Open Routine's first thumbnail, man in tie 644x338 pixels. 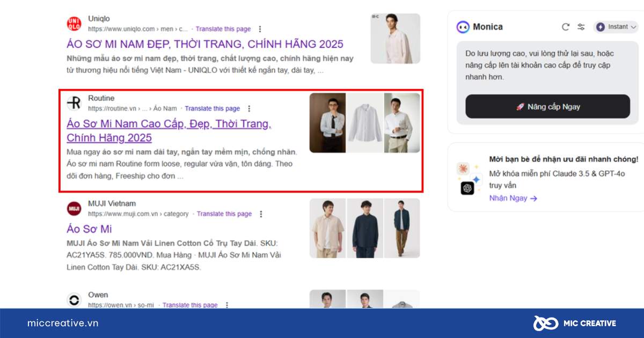tap(327, 123)
